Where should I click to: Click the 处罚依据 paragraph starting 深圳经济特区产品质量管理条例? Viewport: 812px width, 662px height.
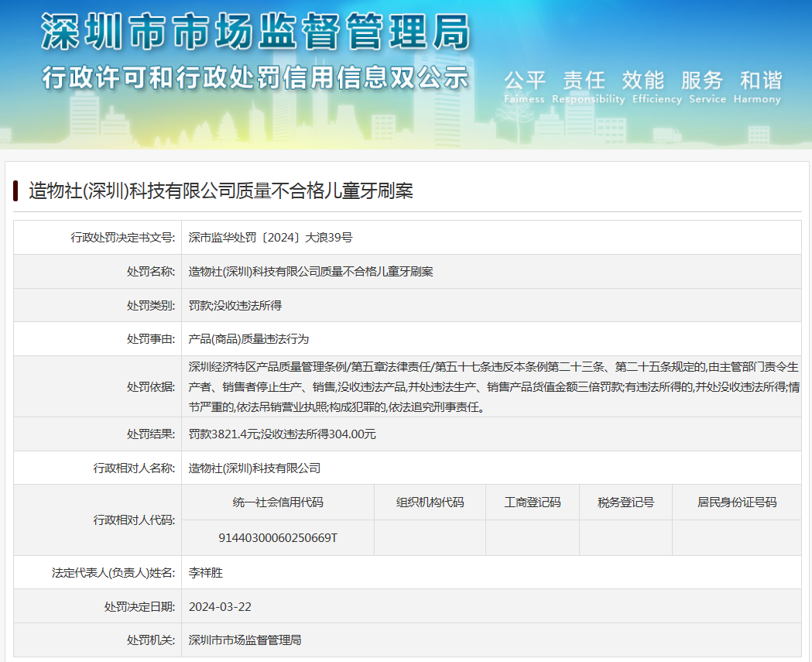pos(494,387)
